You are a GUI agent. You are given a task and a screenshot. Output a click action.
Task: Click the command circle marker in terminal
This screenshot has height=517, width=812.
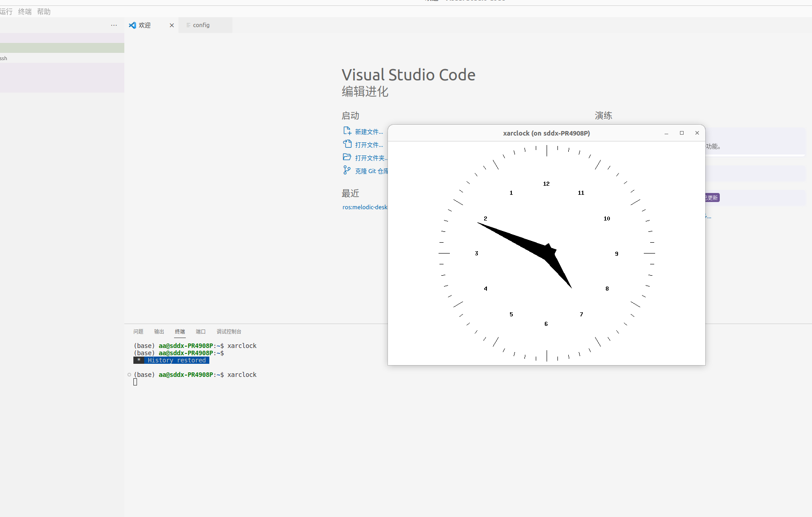129,375
